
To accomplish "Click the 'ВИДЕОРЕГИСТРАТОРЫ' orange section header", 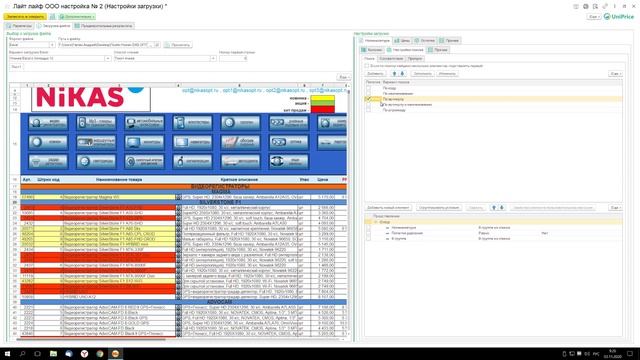I will pyautogui.click(x=220, y=187).
